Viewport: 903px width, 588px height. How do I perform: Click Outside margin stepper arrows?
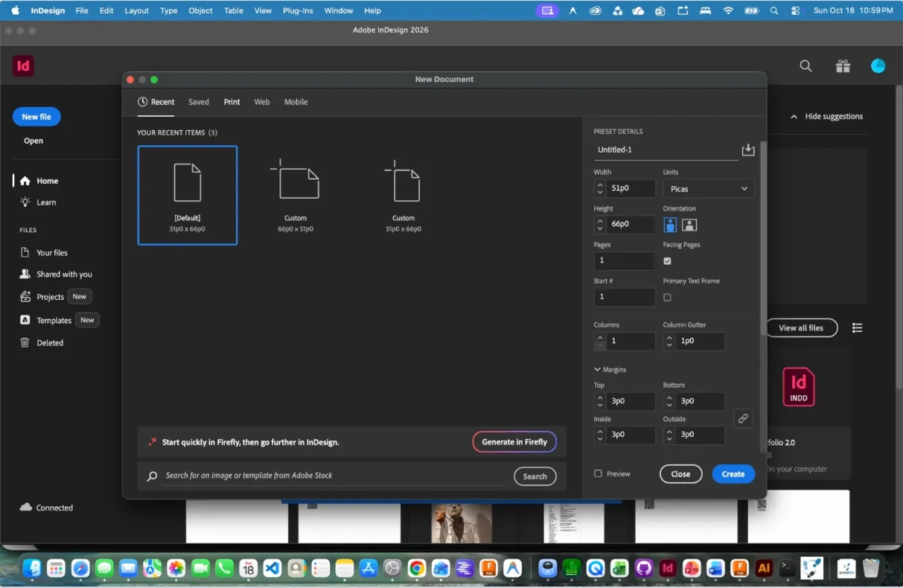click(669, 435)
